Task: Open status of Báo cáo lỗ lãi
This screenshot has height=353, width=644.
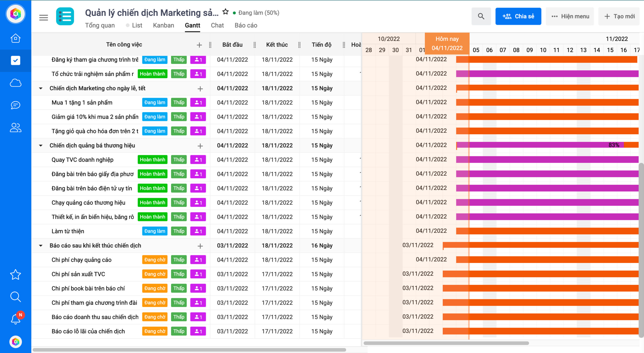Action: pyautogui.click(x=155, y=331)
